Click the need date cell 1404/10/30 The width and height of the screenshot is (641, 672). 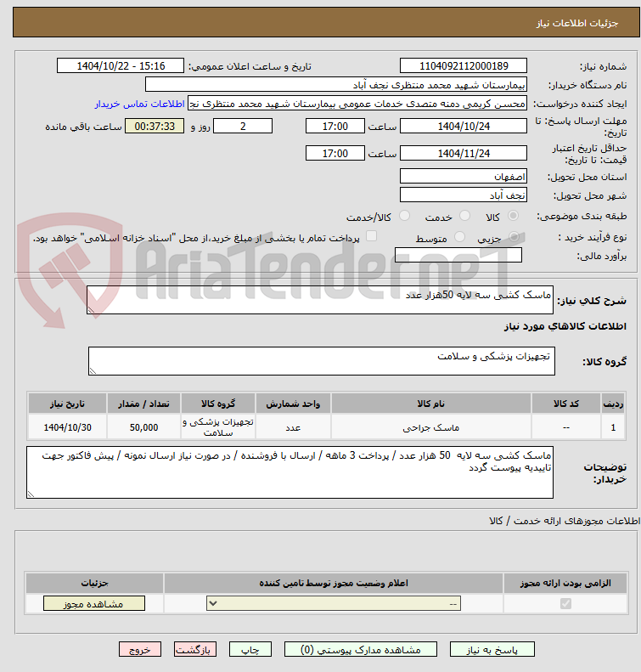67,427
